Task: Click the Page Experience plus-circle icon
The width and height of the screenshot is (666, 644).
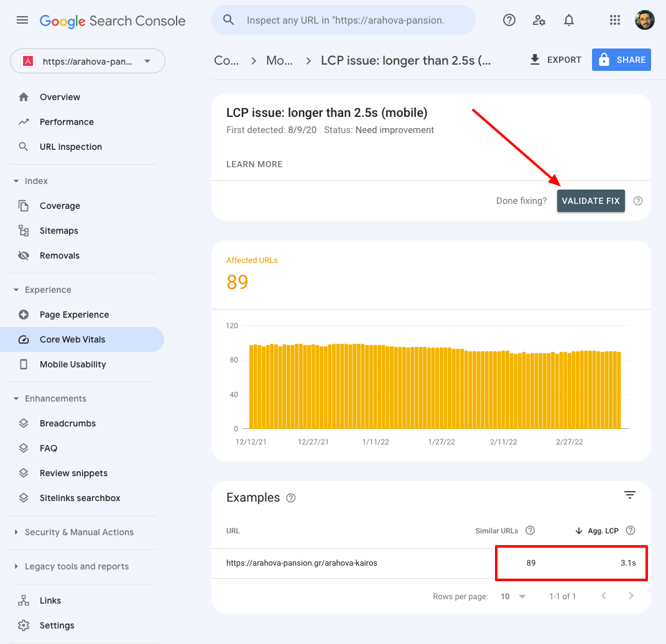Action: pos(24,315)
